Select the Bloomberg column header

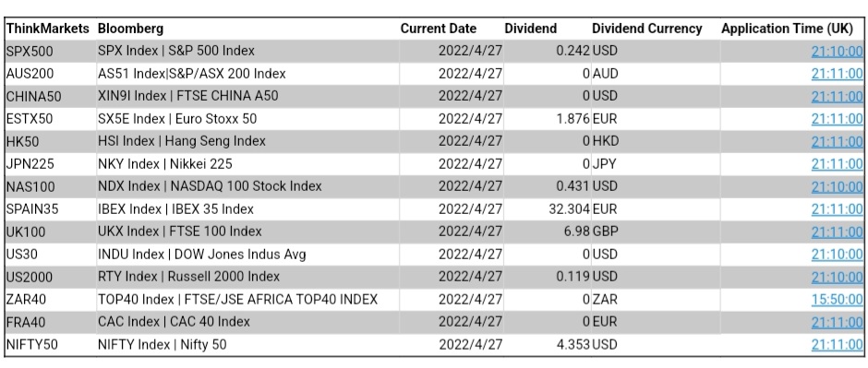pos(130,29)
